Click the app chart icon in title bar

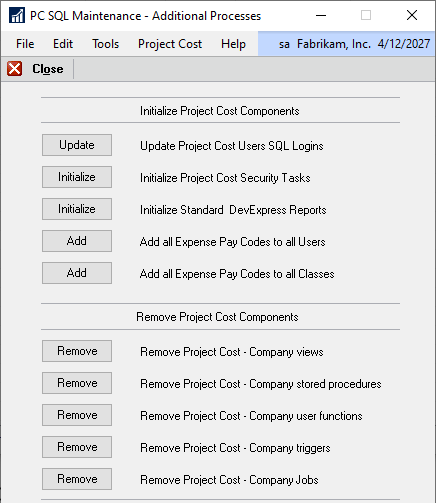tap(17, 15)
